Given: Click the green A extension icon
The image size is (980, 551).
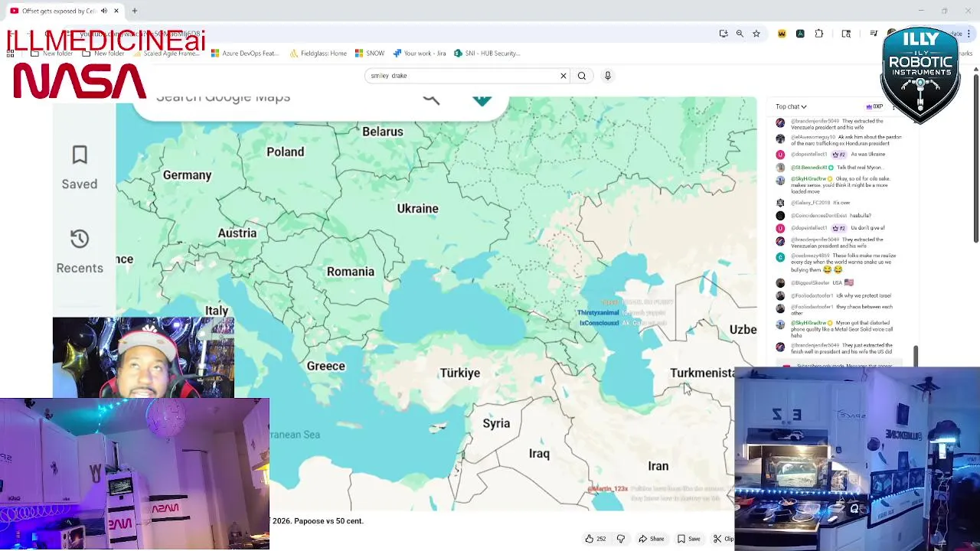Looking at the screenshot, I should [800, 34].
